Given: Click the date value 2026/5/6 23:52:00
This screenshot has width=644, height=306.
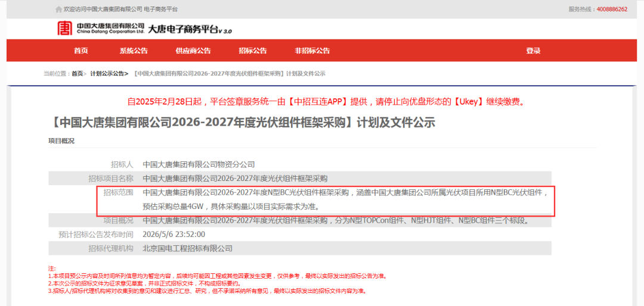Looking at the screenshot, I should pyautogui.click(x=174, y=235).
